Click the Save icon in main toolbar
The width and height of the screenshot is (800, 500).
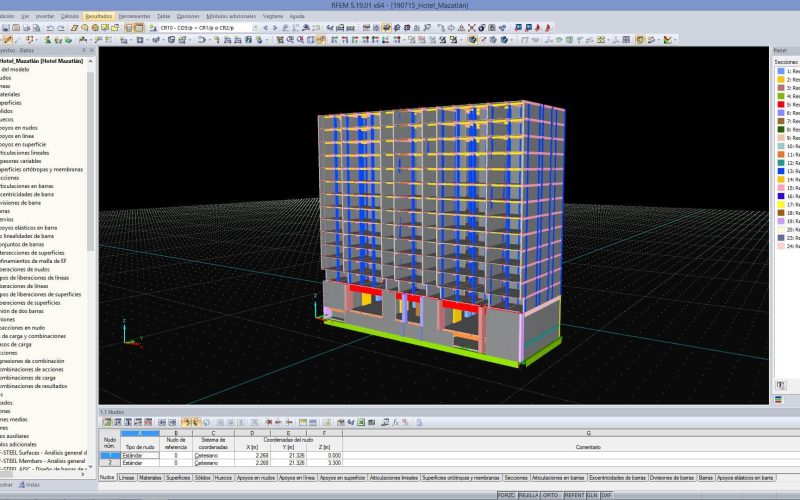[x=5, y=28]
